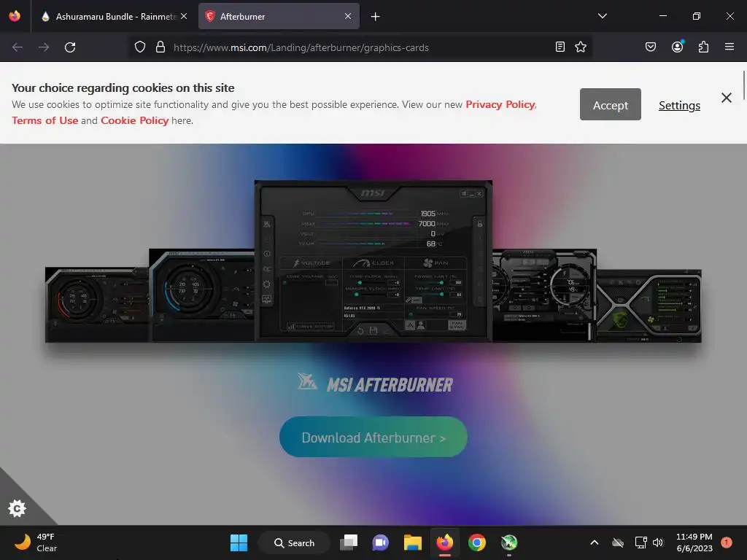Switch to Firefox in taskbar
This screenshot has height=560, width=747.
click(445, 542)
